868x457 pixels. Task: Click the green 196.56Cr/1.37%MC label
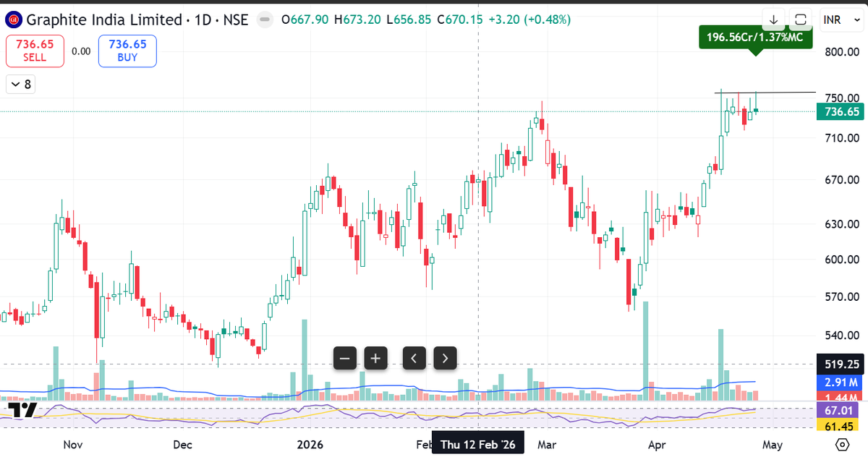[755, 38]
